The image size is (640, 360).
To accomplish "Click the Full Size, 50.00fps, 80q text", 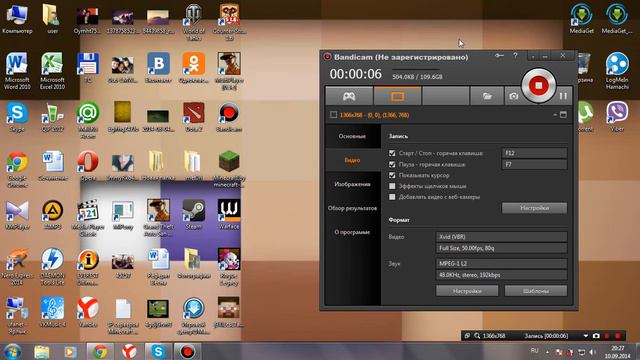I will click(467, 248).
